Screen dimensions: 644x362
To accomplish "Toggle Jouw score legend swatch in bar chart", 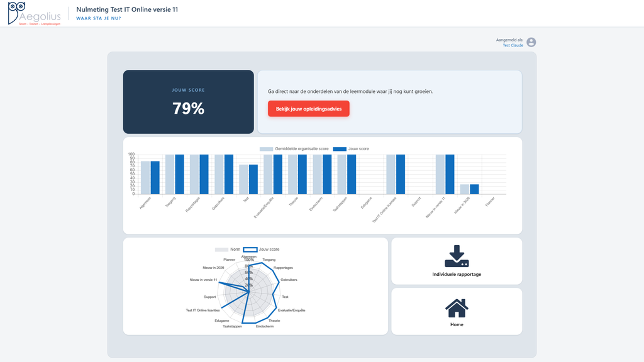I will tap(340, 149).
